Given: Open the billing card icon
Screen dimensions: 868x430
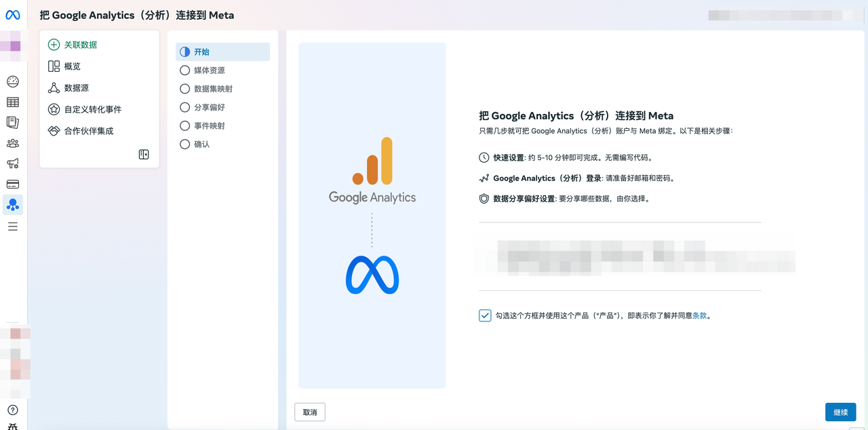Looking at the screenshot, I should 13,184.
